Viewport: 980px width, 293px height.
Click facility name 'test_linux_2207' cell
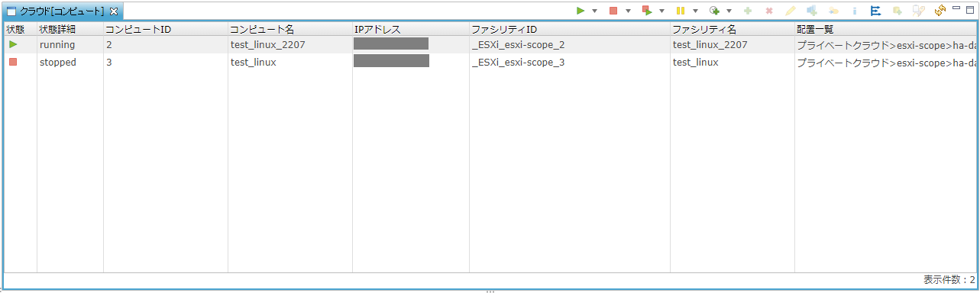[733, 45]
